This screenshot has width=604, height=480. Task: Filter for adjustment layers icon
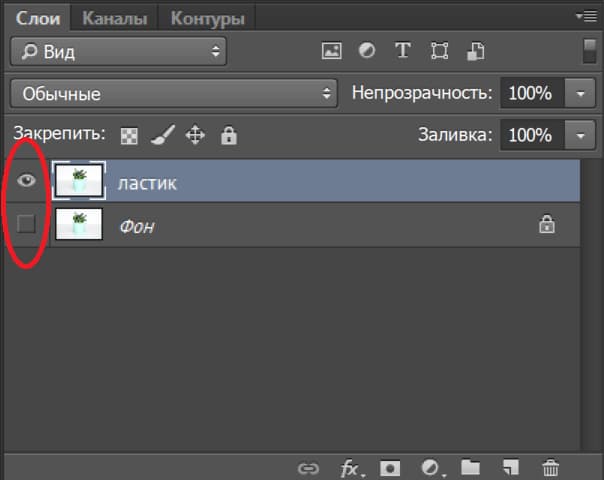coord(366,50)
